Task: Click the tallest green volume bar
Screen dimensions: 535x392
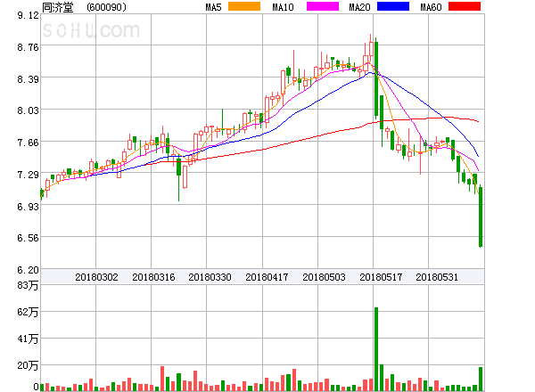Action: click(x=376, y=349)
